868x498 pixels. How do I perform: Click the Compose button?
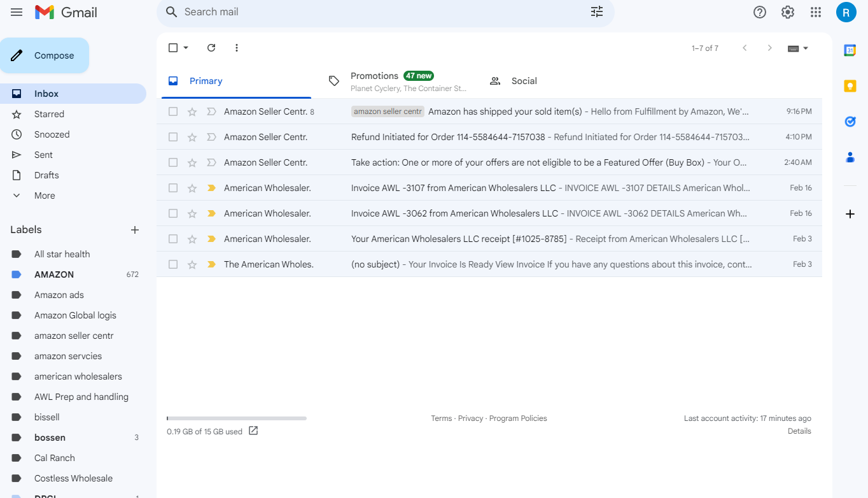45,55
